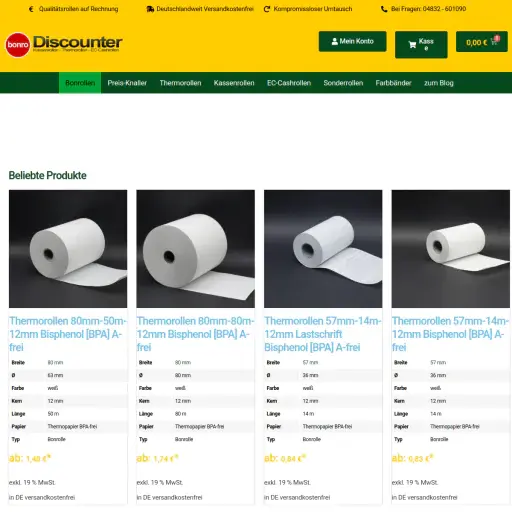Click the phone icon in top bar

384,9
